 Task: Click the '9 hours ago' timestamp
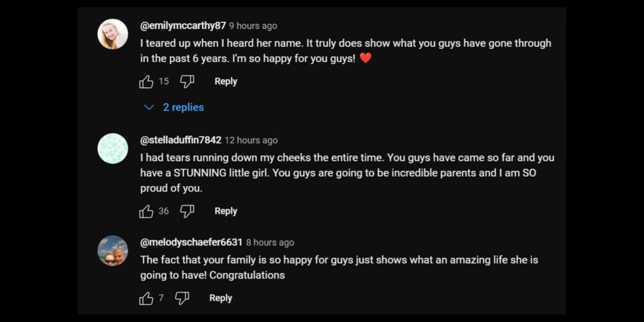(253, 26)
